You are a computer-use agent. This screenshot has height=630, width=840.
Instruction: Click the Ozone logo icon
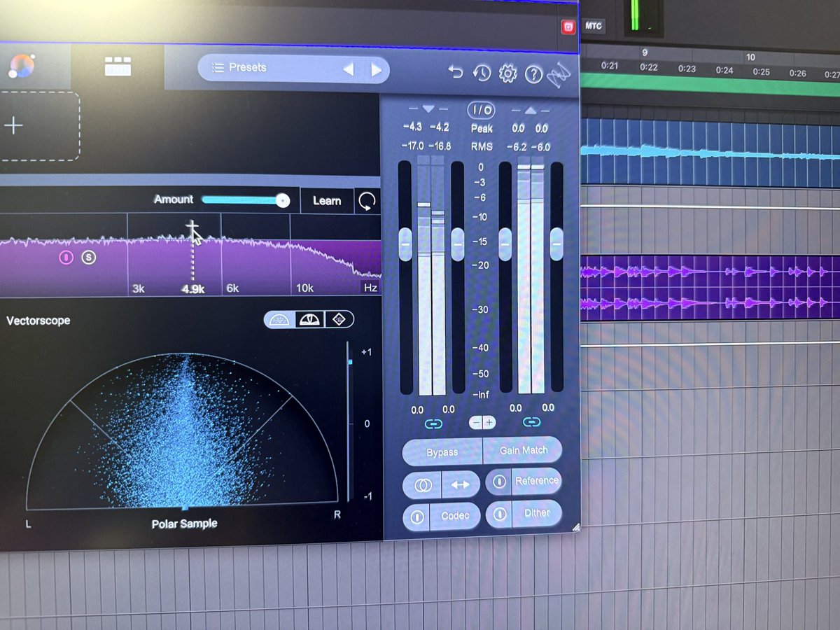tap(21, 66)
